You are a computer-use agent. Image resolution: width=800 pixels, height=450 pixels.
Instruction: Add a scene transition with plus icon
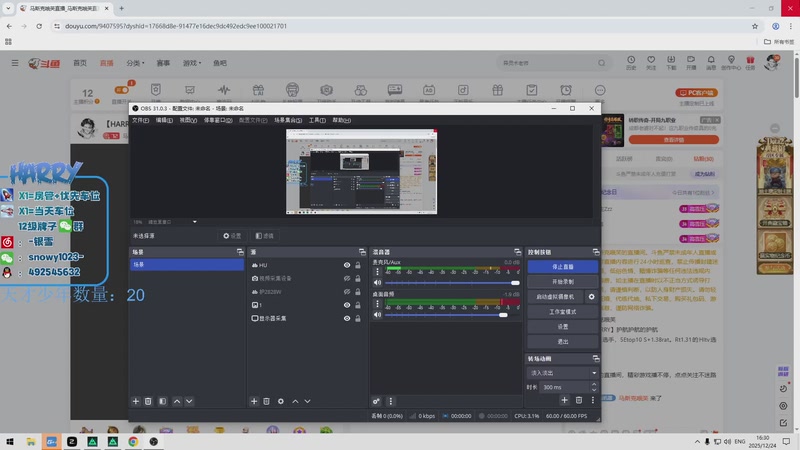click(x=564, y=400)
